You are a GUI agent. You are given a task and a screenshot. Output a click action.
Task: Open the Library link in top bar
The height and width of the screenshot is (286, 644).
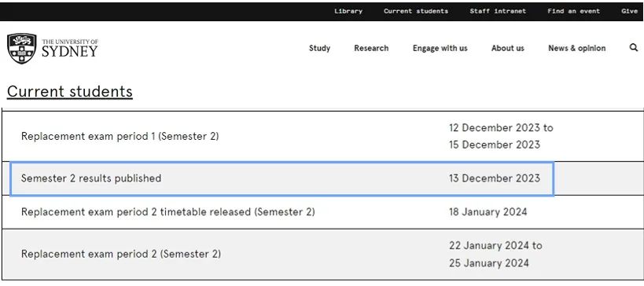[348, 11]
